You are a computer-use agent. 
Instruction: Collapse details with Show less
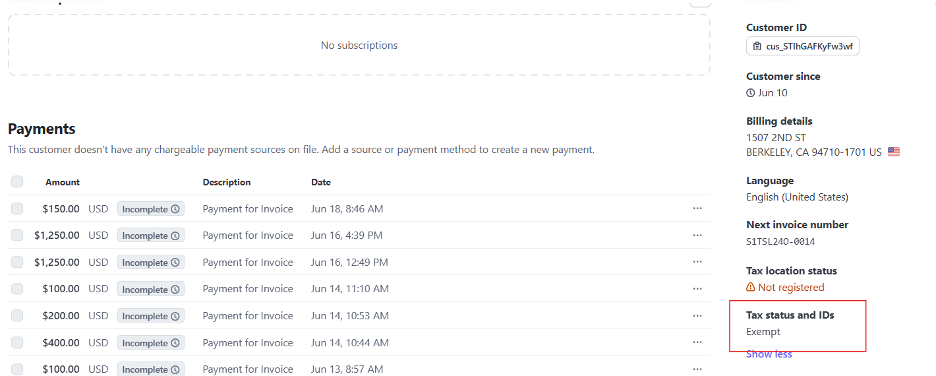click(x=769, y=354)
